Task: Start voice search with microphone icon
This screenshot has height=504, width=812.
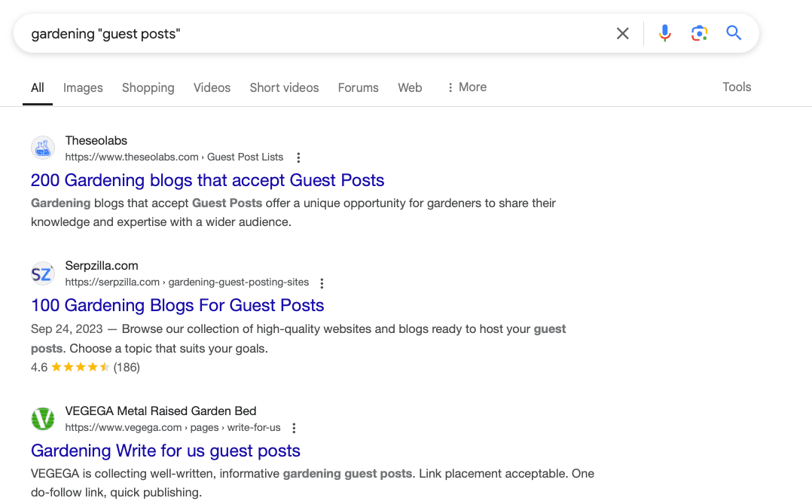Action: click(664, 33)
